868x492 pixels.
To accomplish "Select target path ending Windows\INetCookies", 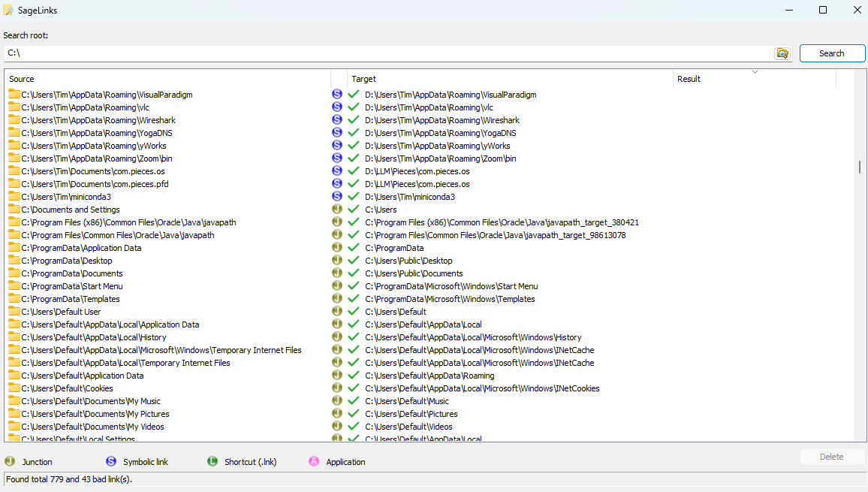I will click(x=482, y=388).
